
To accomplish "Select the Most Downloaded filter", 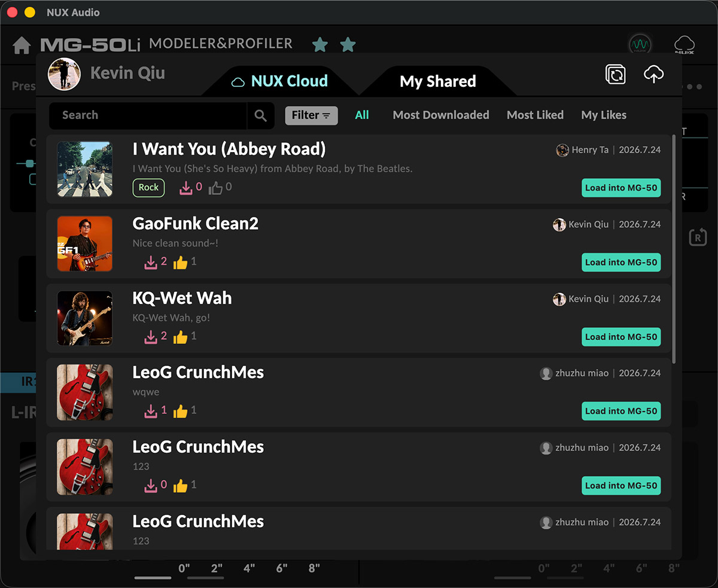I will click(441, 115).
